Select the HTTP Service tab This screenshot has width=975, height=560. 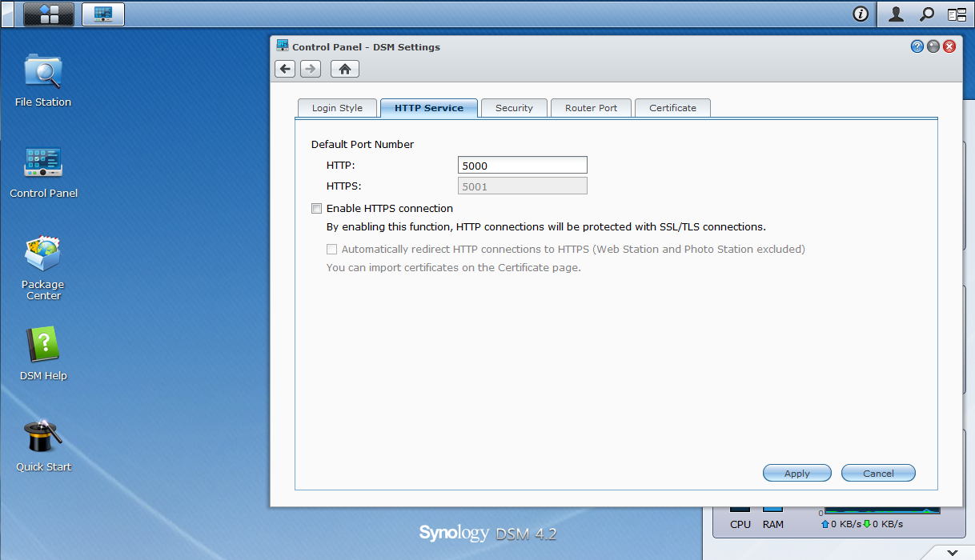pyautogui.click(x=429, y=108)
